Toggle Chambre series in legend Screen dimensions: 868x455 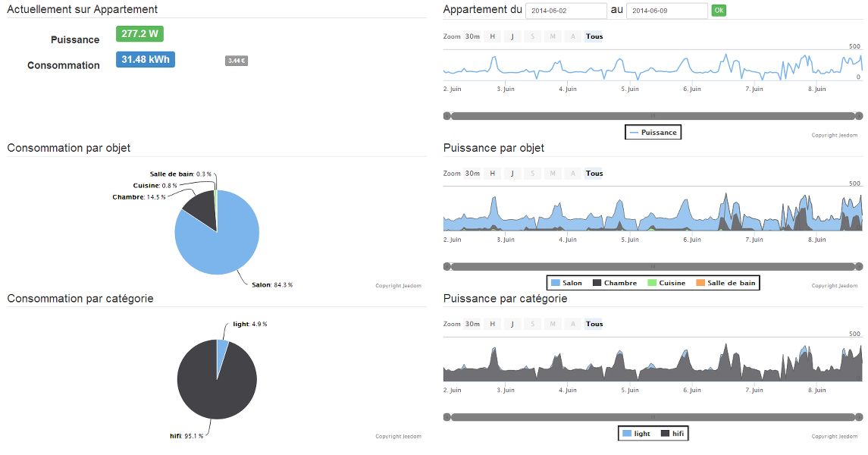(x=615, y=283)
